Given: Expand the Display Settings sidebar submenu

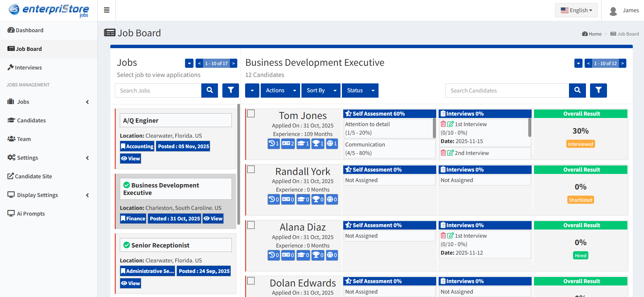Looking at the screenshot, I should click(x=49, y=195).
